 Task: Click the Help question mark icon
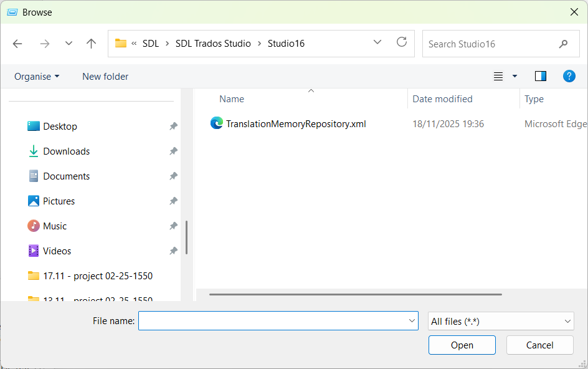(x=569, y=76)
